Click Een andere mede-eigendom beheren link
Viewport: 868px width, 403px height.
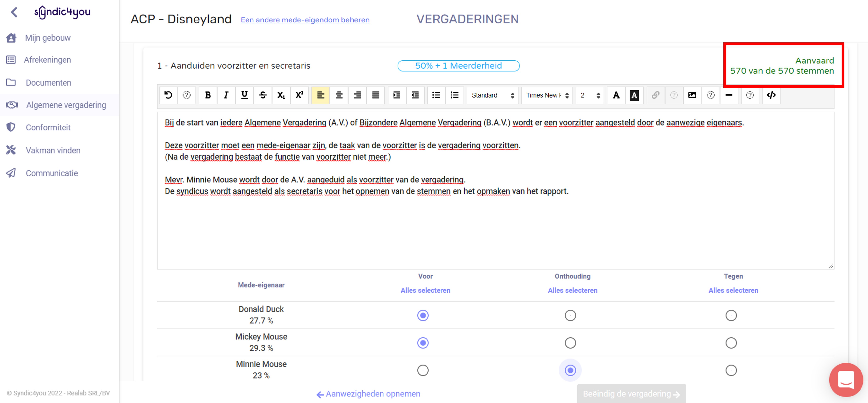[305, 20]
